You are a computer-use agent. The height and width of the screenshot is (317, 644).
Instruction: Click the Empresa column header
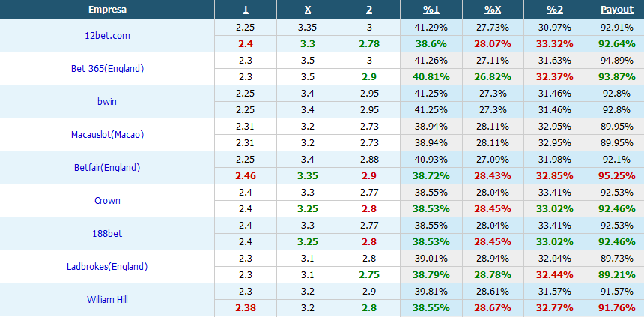107,10
